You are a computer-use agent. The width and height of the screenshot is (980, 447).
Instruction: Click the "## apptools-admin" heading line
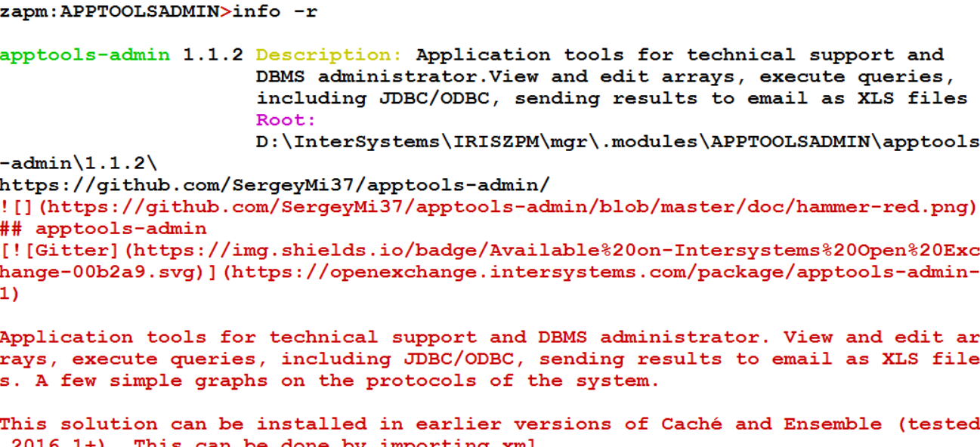104,229
